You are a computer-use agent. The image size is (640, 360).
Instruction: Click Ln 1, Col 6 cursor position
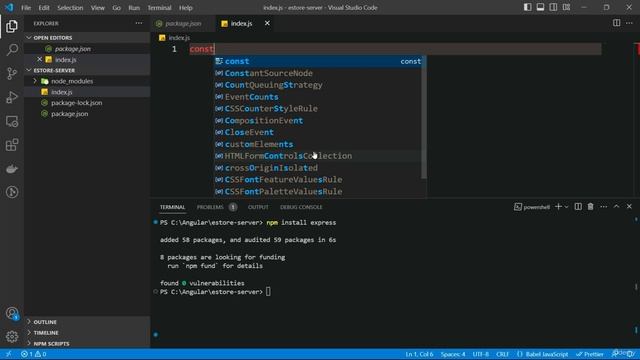point(419,354)
